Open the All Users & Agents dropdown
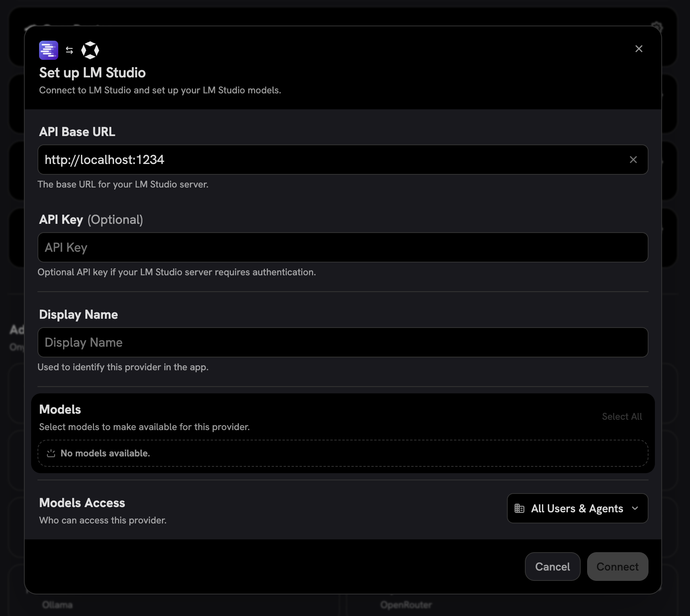 [577, 508]
